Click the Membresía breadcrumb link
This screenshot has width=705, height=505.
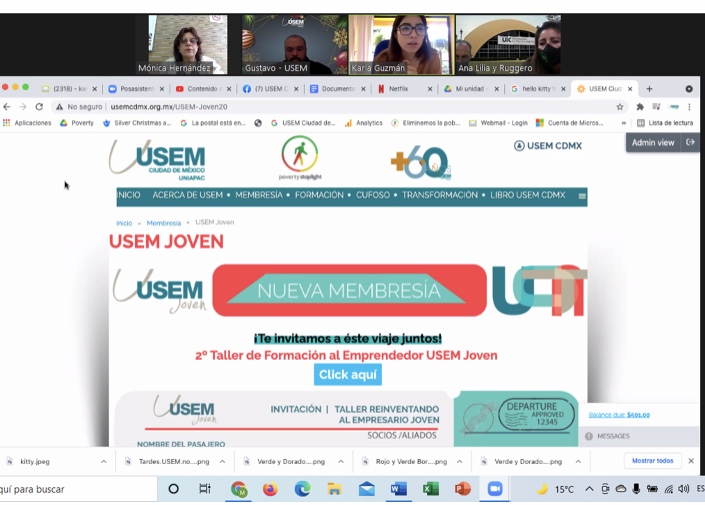[164, 223]
